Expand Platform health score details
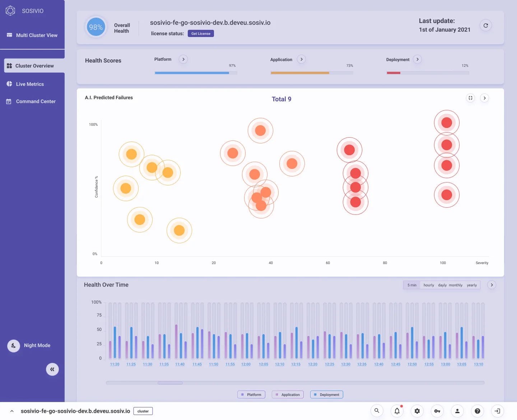Screen dimensions: 517x420 tap(183, 59)
